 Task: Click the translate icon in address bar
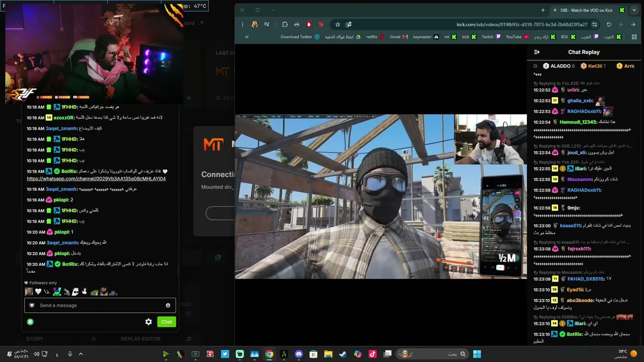click(348, 24)
